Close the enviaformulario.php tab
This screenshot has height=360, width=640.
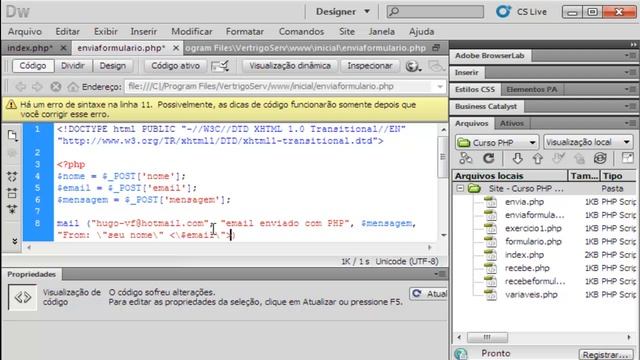point(176,48)
